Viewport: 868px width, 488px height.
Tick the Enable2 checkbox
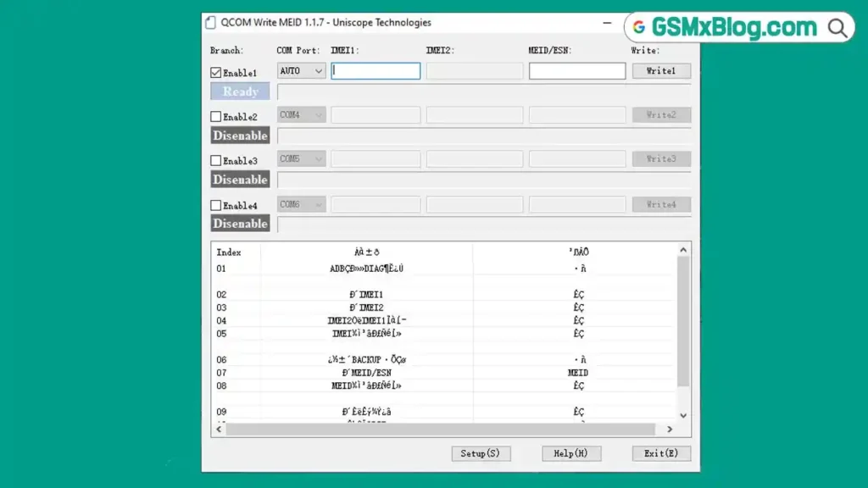tap(216, 117)
